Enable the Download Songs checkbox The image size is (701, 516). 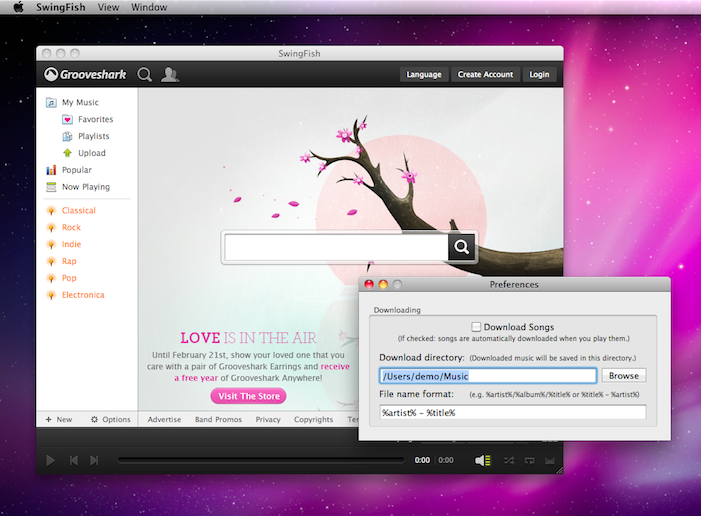476,327
